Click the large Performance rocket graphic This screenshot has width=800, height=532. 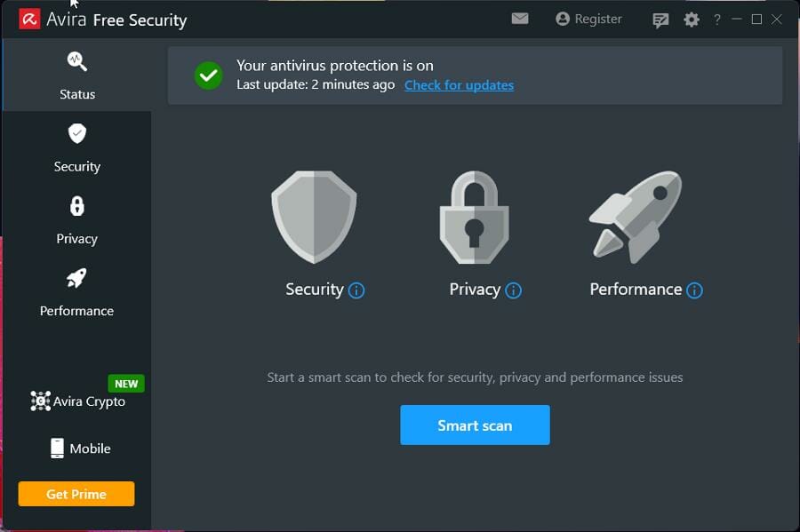pyautogui.click(x=636, y=217)
